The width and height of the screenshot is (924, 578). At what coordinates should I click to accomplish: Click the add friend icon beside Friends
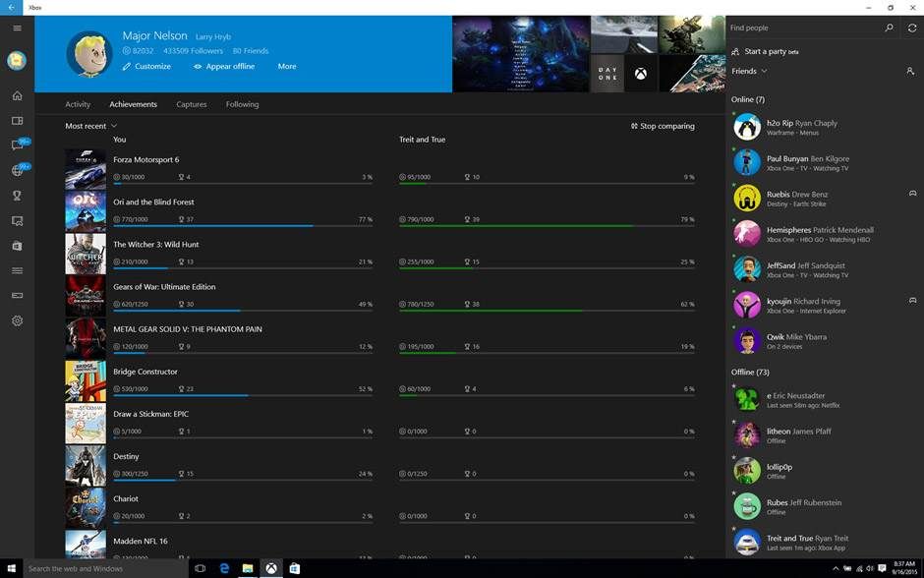click(910, 72)
